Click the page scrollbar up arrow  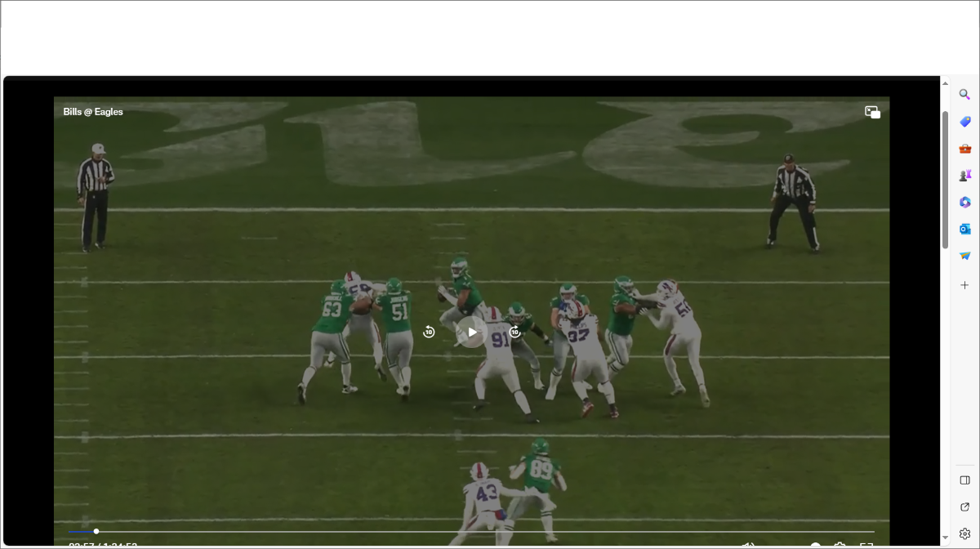pos(946,83)
